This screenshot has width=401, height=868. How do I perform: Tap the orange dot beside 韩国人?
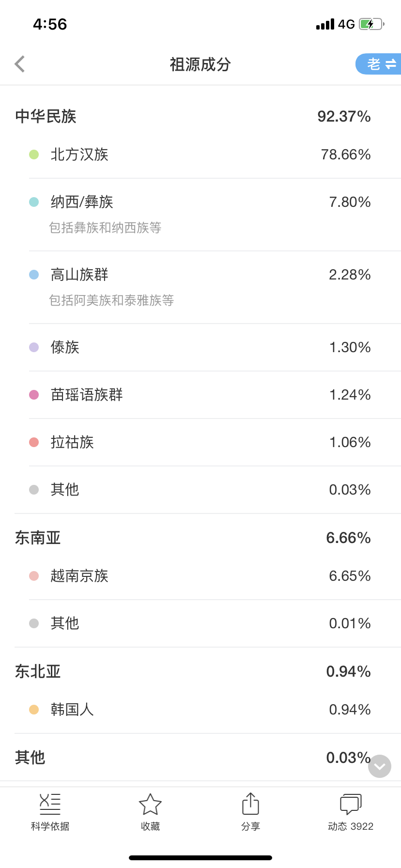(34, 710)
